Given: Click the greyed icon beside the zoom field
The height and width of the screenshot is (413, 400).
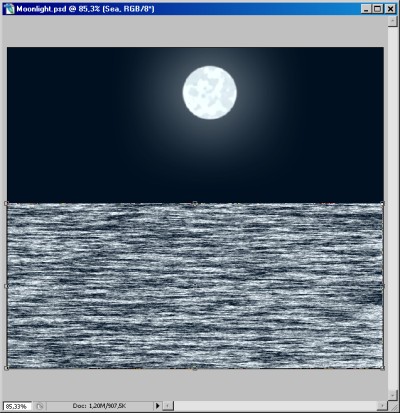Looking at the screenshot, I should pos(39,406).
